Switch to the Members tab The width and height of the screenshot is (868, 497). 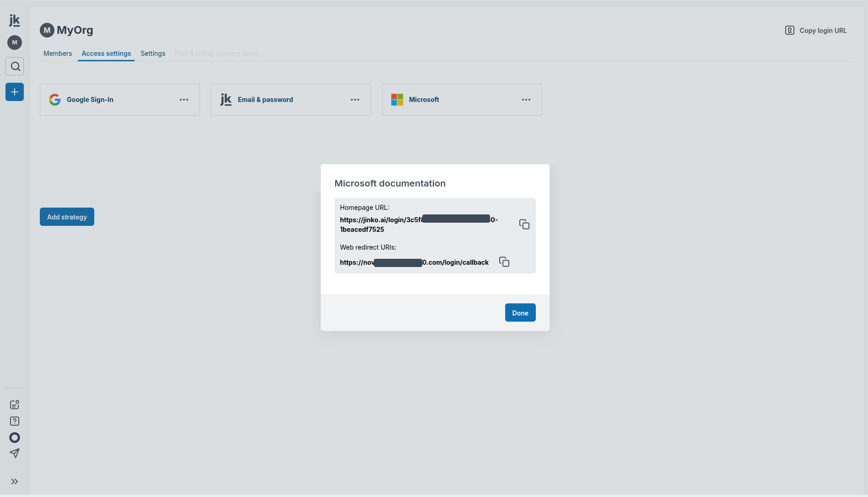click(58, 53)
